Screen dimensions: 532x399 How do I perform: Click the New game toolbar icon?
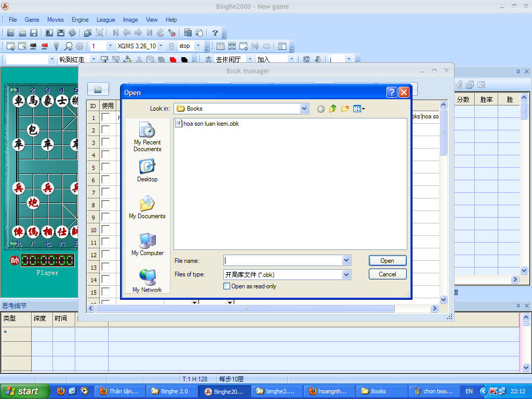click(x=11, y=33)
